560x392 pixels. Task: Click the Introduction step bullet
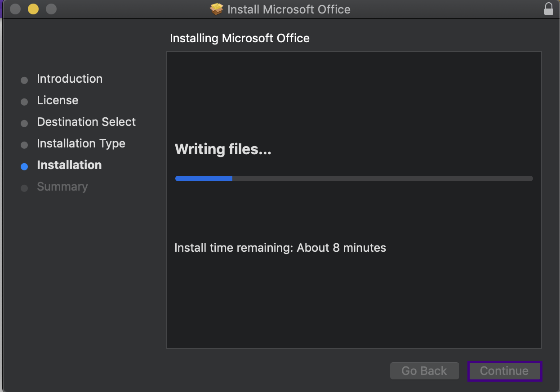point(24,80)
